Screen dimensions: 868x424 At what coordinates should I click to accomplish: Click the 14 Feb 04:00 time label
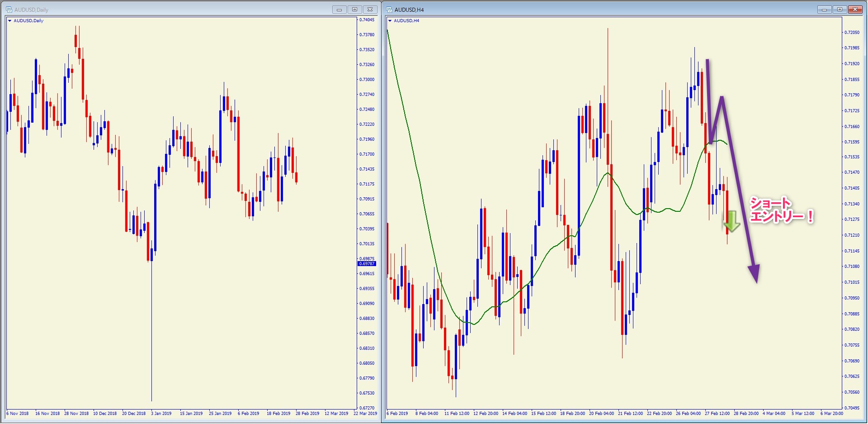coord(514,414)
